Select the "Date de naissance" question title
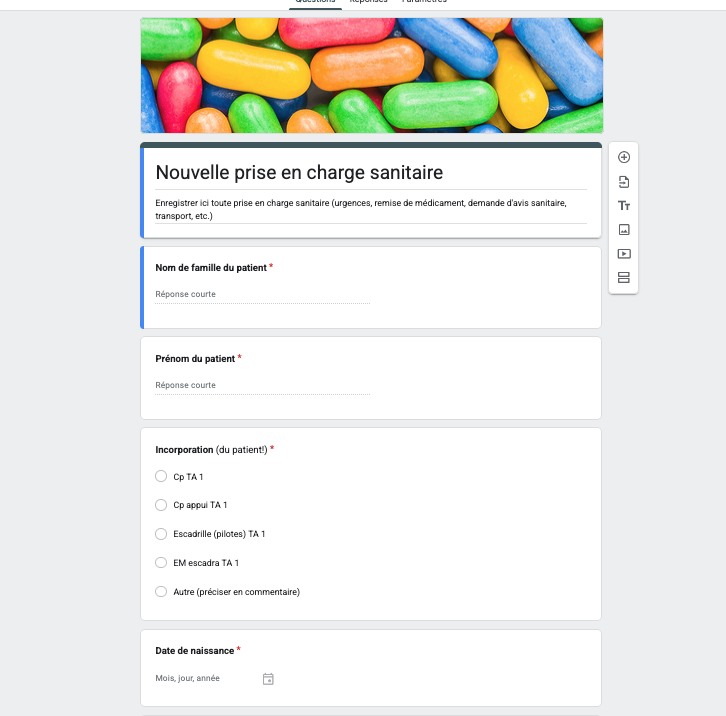Viewport: 726px width, 716px height. (x=195, y=651)
